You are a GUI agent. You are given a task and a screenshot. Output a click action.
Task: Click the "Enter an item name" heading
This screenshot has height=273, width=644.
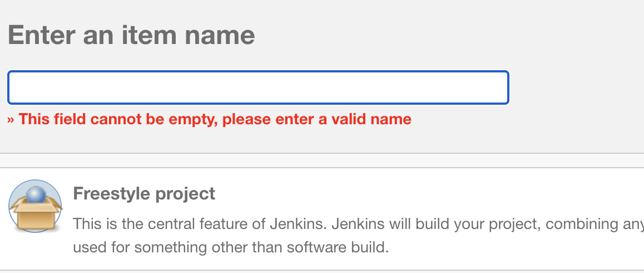click(x=131, y=35)
